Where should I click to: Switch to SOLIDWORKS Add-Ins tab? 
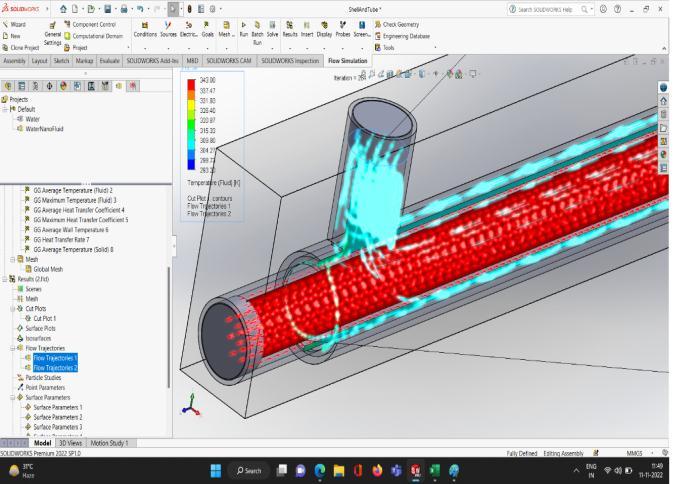tap(152, 61)
